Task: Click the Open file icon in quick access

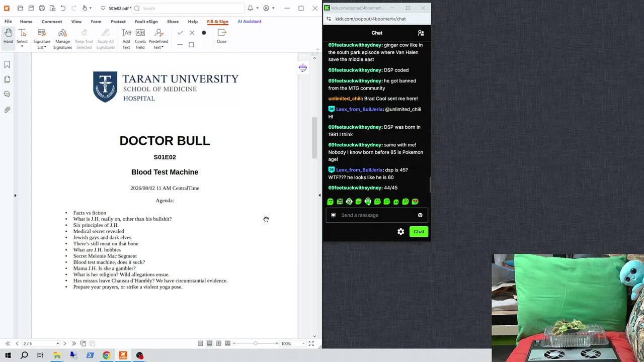Action: [20, 8]
